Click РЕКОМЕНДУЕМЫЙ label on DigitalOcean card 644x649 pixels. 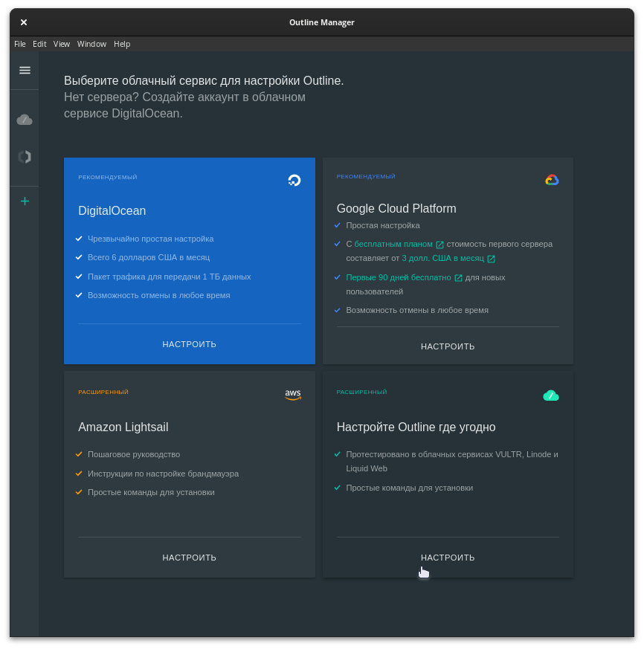pyautogui.click(x=108, y=177)
